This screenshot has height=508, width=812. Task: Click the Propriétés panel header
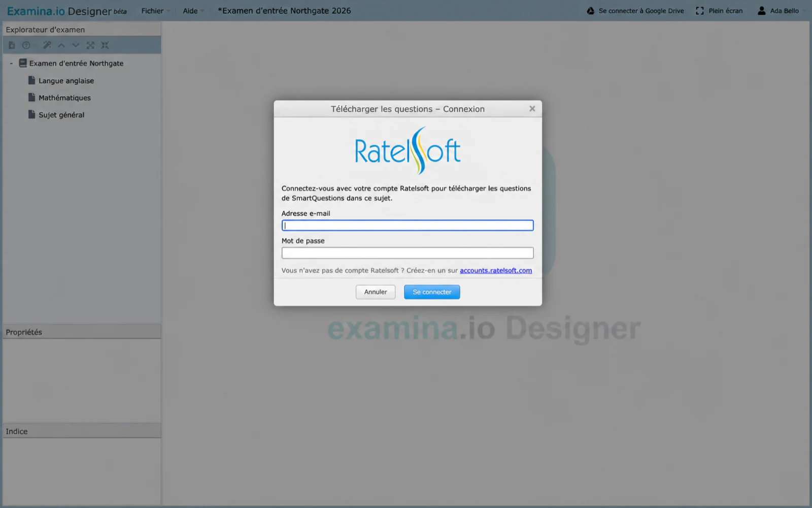pyautogui.click(x=82, y=332)
